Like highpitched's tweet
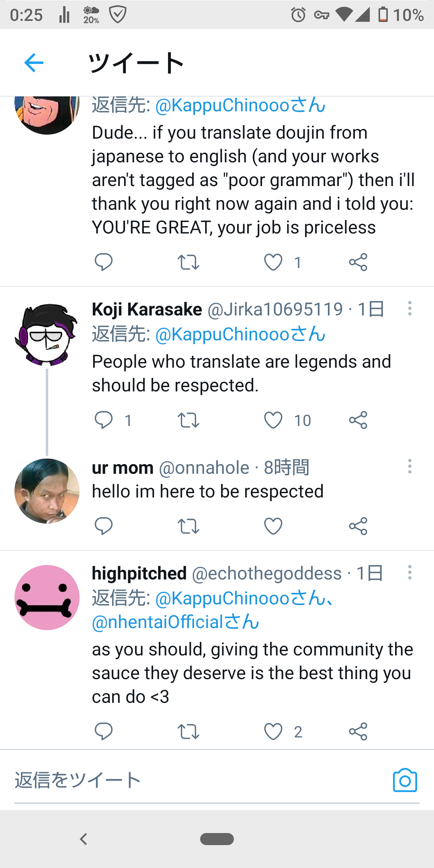This screenshot has width=434, height=868. click(x=273, y=731)
